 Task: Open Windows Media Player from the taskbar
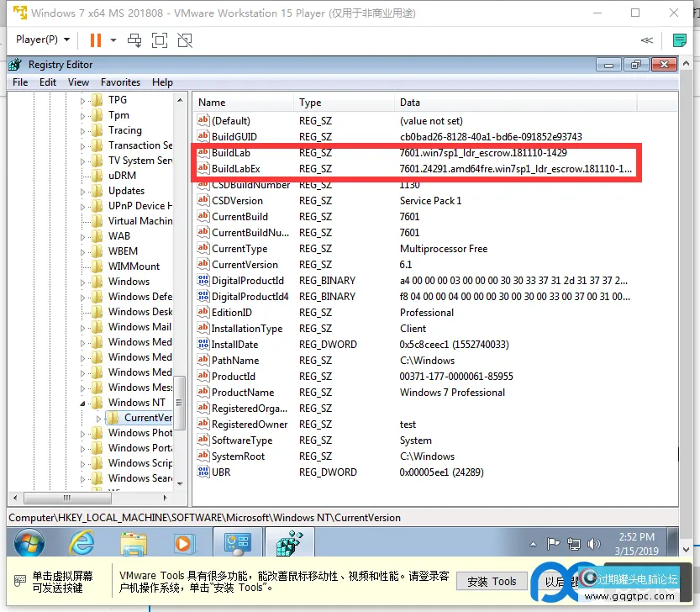183,543
